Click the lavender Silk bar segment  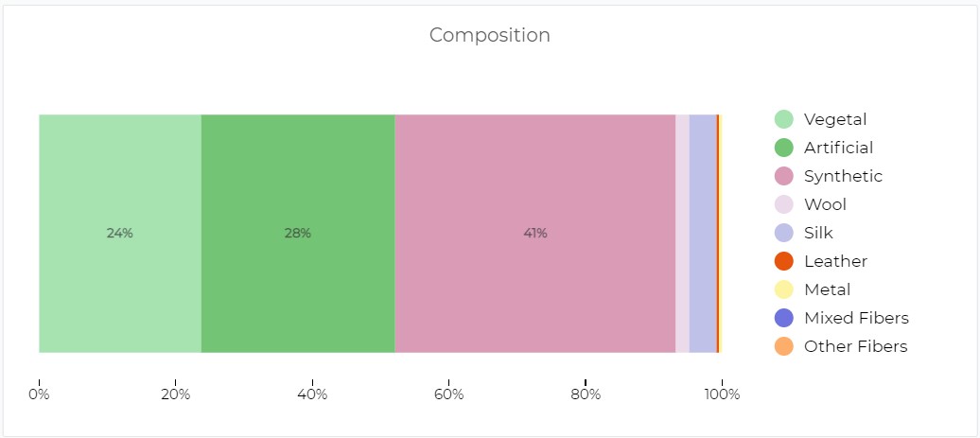tap(702, 233)
